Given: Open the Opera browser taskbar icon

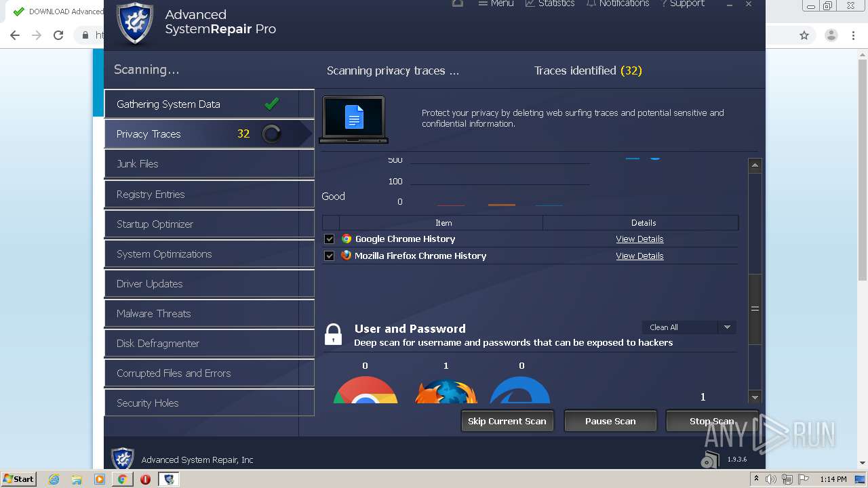Looking at the screenshot, I should click(x=145, y=479).
